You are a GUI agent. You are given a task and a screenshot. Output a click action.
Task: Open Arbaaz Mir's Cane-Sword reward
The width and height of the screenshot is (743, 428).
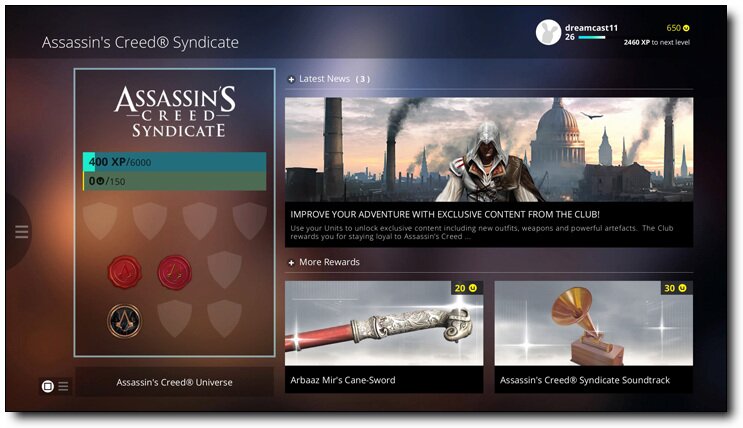tap(384, 337)
